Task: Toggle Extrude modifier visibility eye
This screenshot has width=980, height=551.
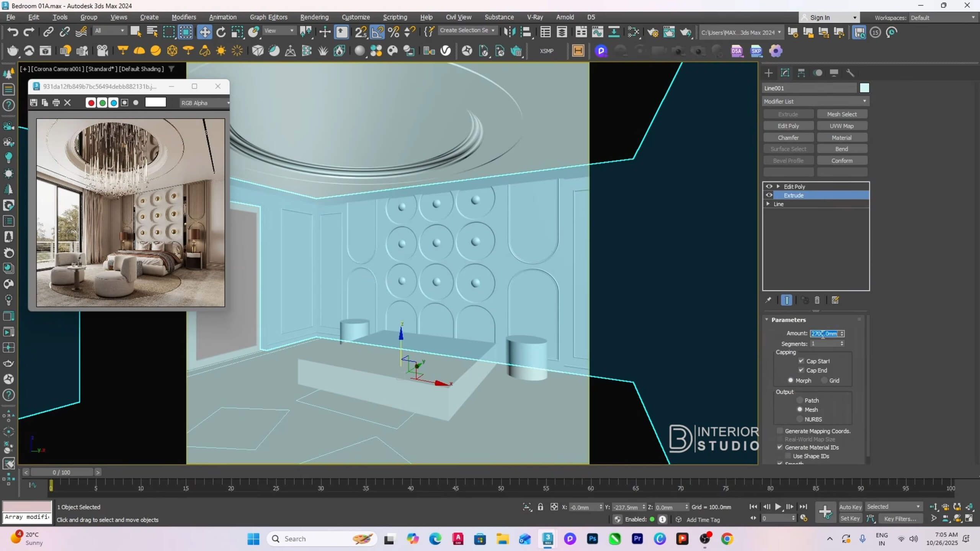Action: pos(769,195)
